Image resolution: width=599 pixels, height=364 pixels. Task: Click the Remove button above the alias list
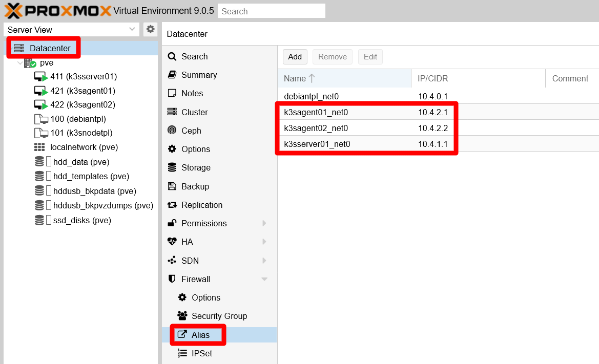[332, 57]
